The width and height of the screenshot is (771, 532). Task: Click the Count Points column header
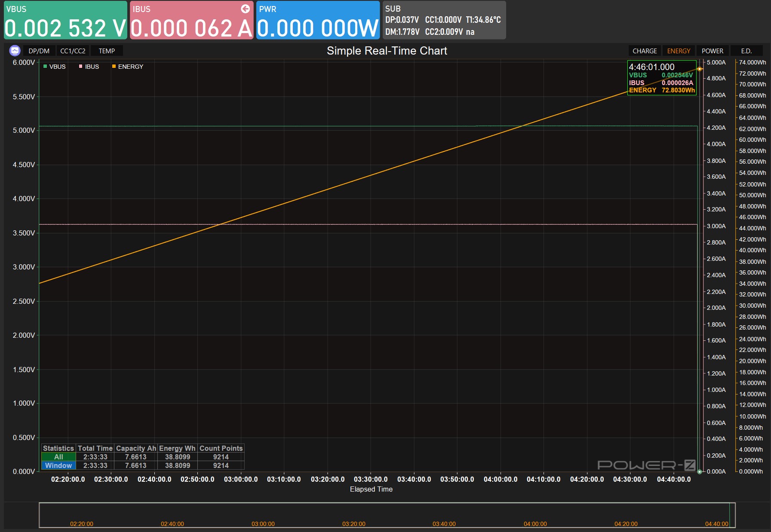221,448
